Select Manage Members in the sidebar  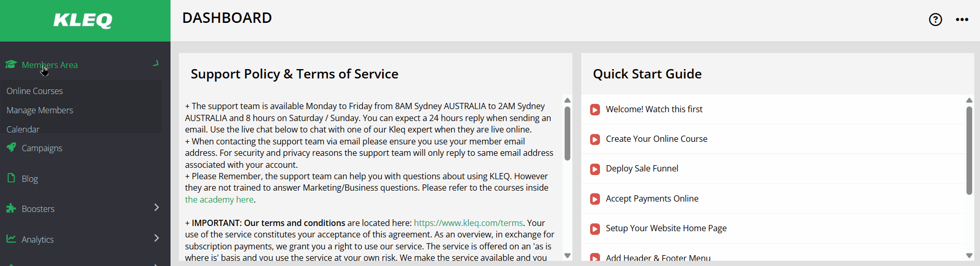coord(40,110)
